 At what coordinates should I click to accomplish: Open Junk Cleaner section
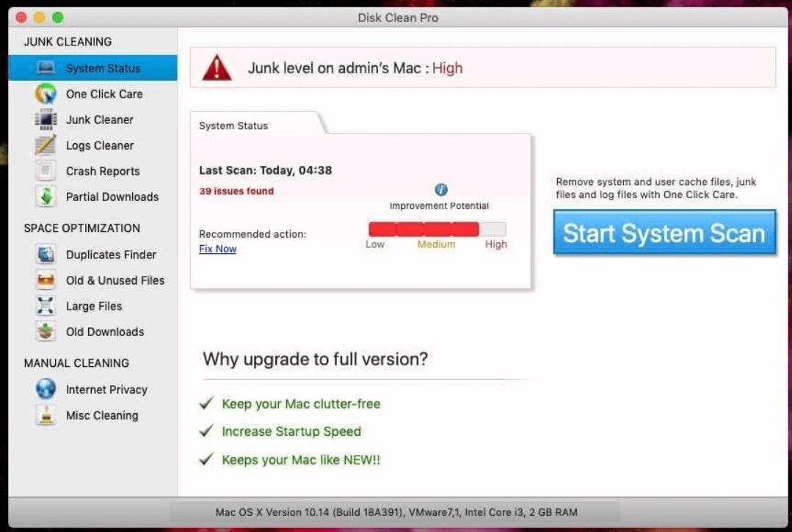tap(93, 120)
